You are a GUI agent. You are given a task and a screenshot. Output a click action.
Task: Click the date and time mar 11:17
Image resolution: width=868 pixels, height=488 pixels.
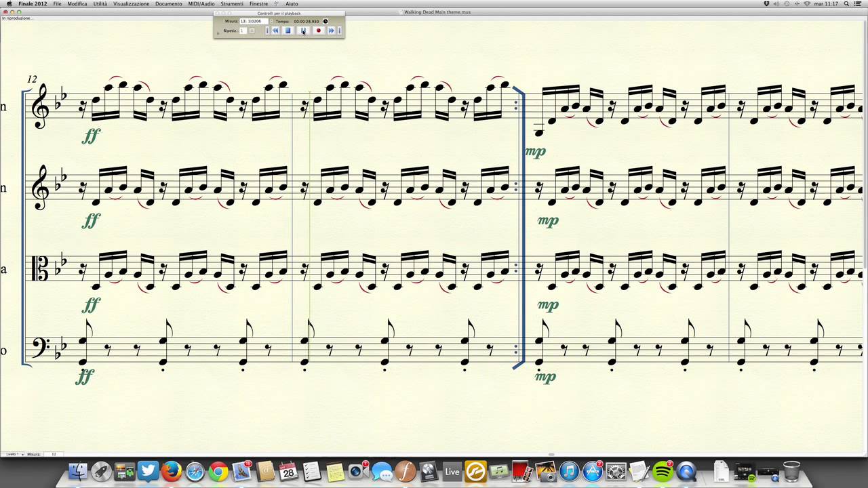click(827, 4)
